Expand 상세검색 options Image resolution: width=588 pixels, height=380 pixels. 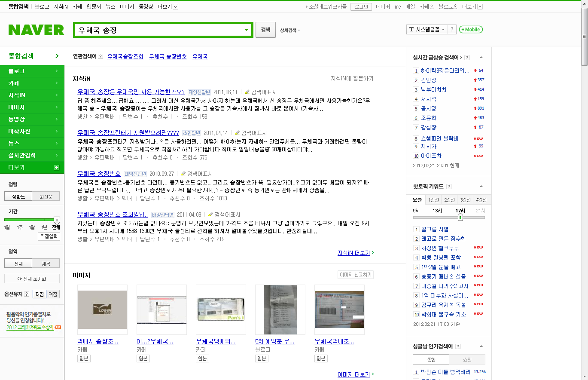pyautogui.click(x=290, y=30)
